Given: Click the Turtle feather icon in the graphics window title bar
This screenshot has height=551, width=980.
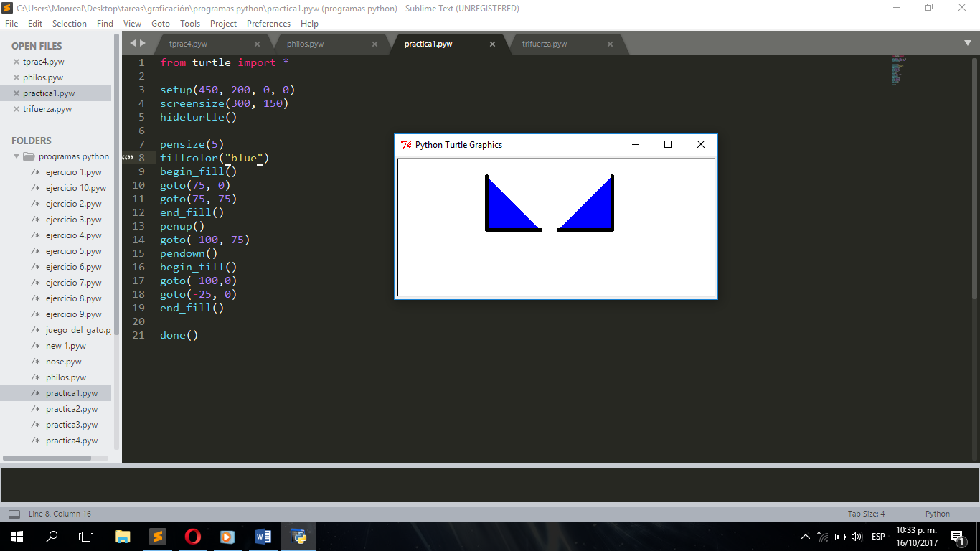Looking at the screenshot, I should click(407, 144).
